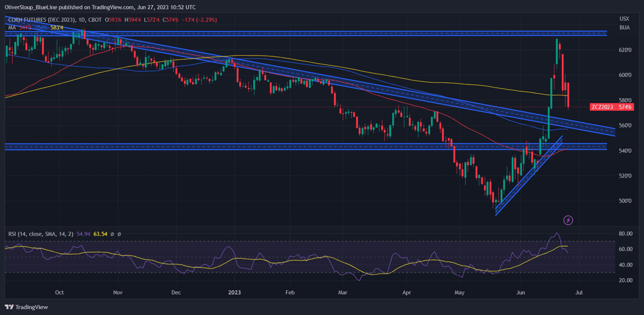
Task: Click the Apr label on time axis
Action: coord(407,293)
